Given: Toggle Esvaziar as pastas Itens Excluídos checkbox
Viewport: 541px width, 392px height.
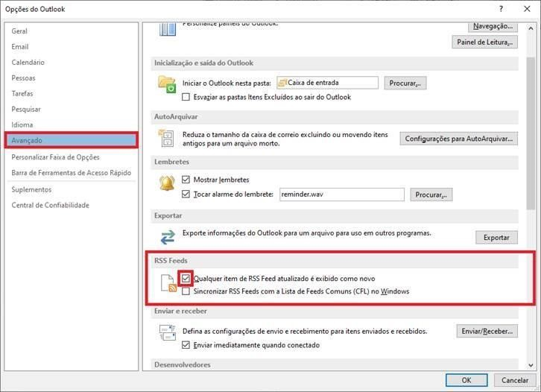Looking at the screenshot, I should 186,97.
